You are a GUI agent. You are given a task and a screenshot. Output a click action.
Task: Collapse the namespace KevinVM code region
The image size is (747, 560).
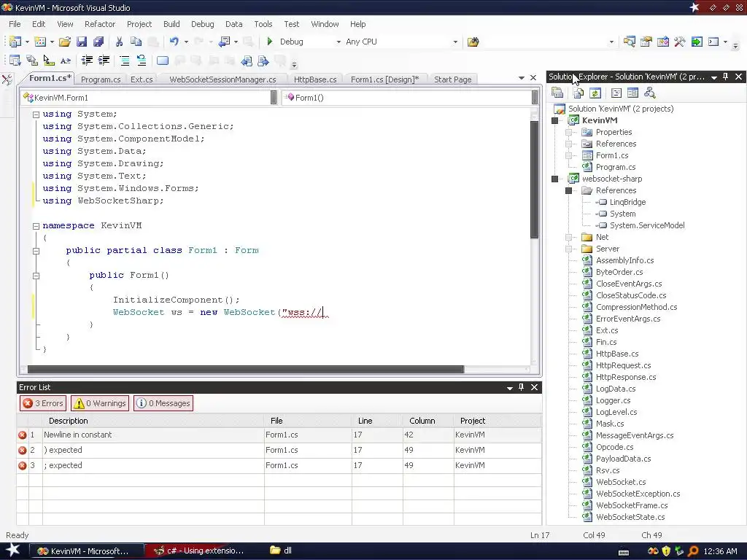(x=36, y=226)
